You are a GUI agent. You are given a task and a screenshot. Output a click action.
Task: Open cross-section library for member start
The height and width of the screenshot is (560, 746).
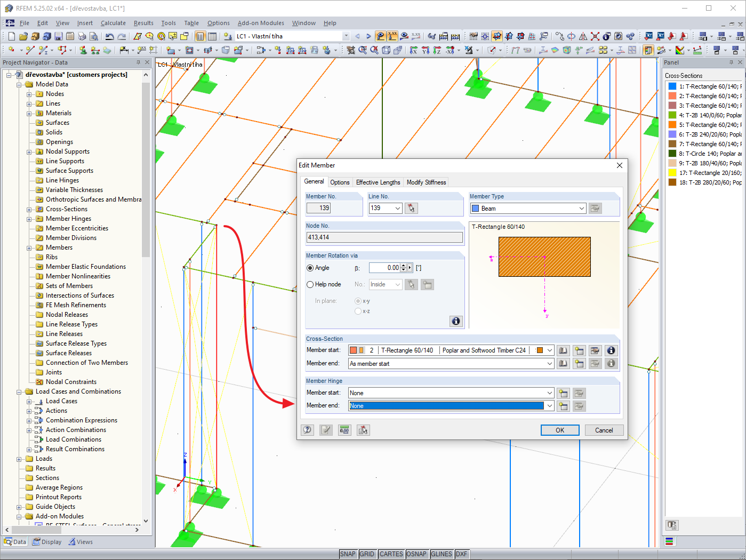click(563, 350)
